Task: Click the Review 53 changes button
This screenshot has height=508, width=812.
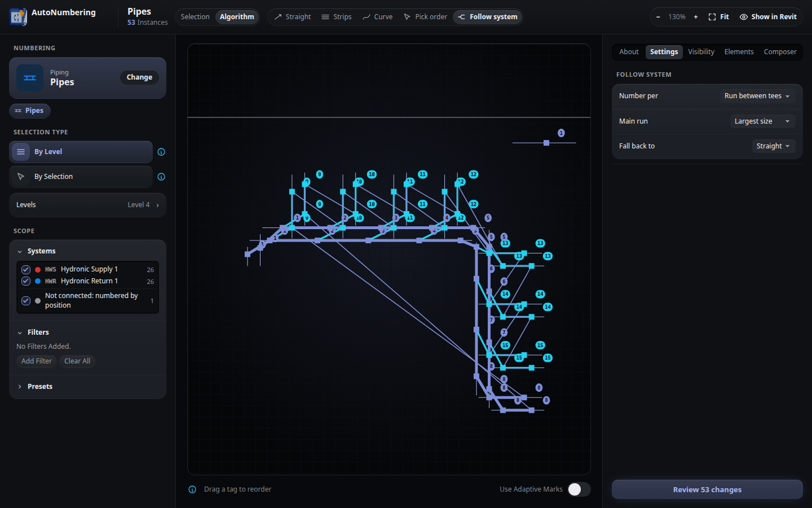Action: click(x=707, y=489)
